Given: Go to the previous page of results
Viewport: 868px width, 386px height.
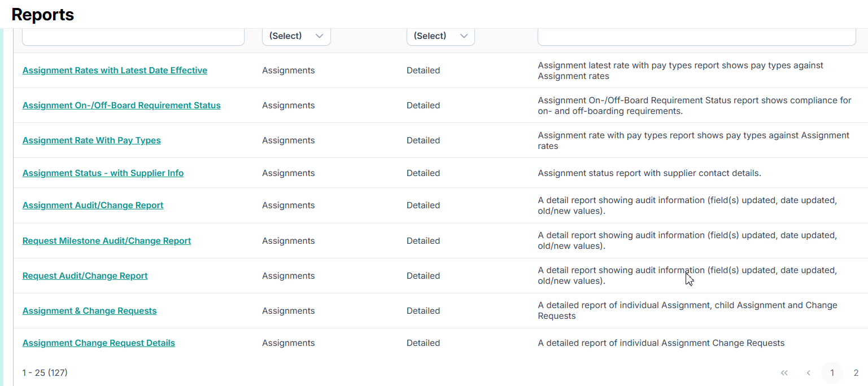Looking at the screenshot, I should 808,372.
